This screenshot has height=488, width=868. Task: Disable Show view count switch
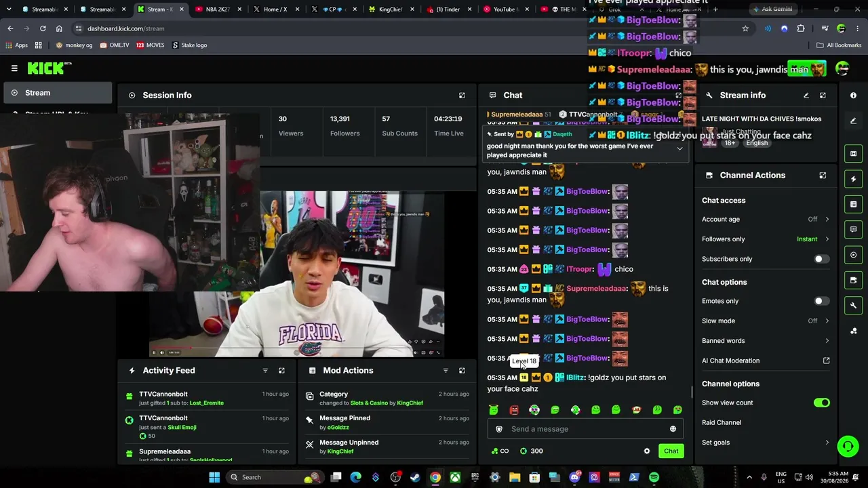click(821, 403)
